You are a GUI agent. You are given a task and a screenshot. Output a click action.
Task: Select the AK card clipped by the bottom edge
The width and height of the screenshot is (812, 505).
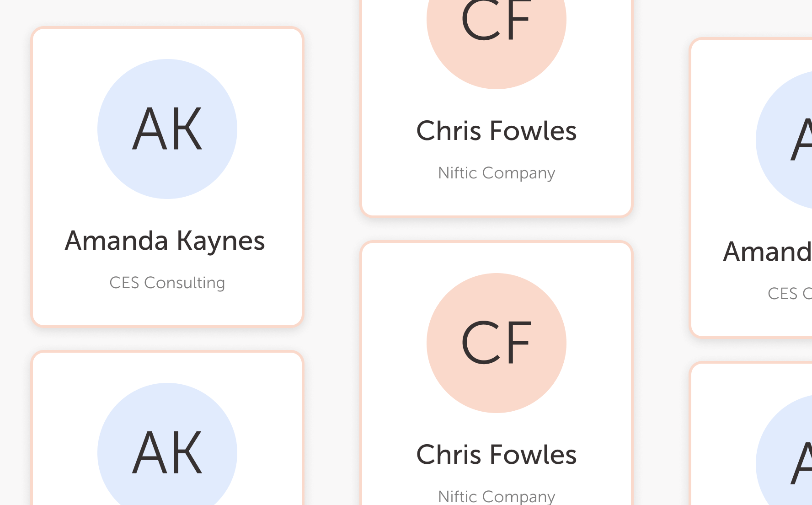coord(167,428)
